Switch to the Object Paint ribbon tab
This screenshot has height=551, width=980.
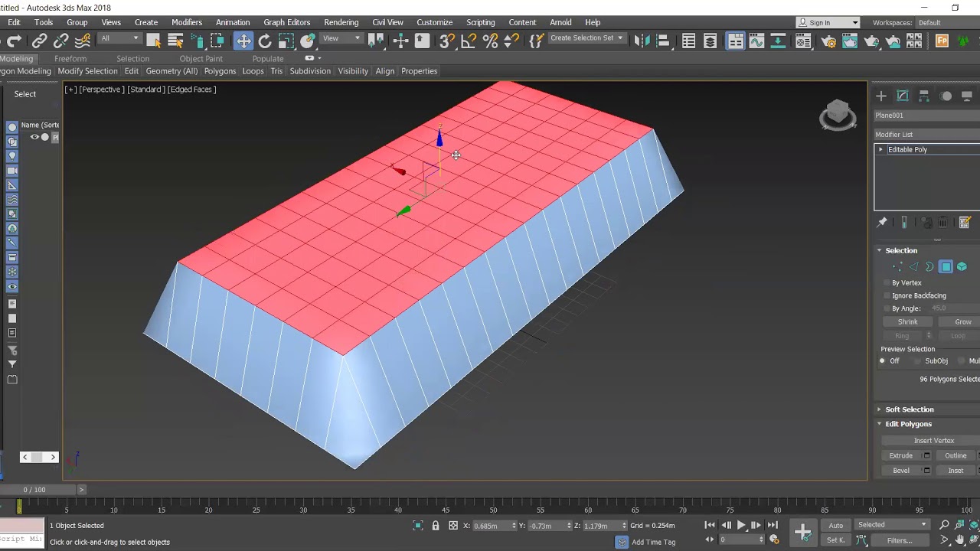(x=201, y=59)
